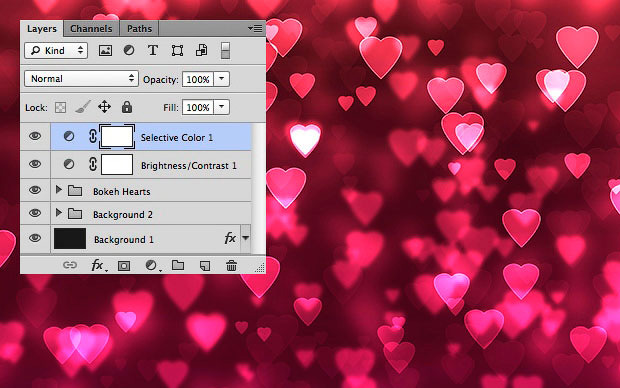Create new fill or adjustment layer
620x388 pixels.
click(152, 265)
